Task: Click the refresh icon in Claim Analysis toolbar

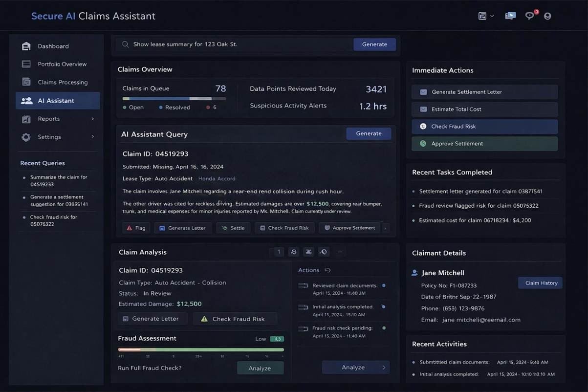Action: point(294,252)
